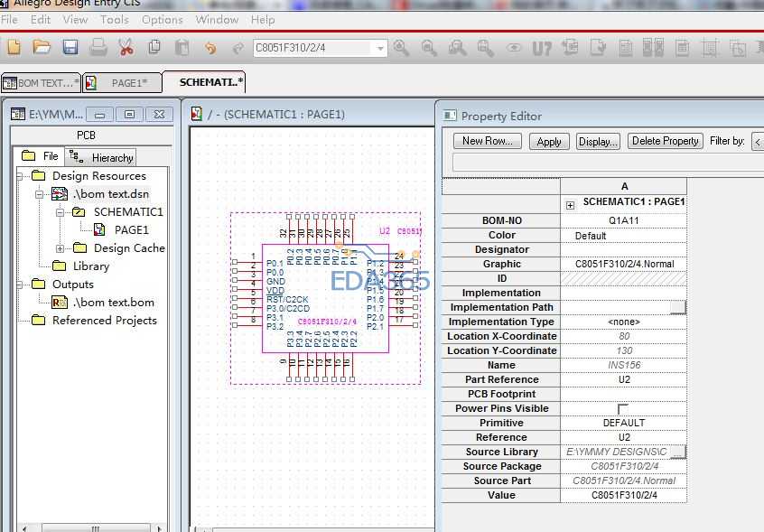Click the Zoom In magnifier icon
Screen dimensions: 764x532
click(x=401, y=48)
